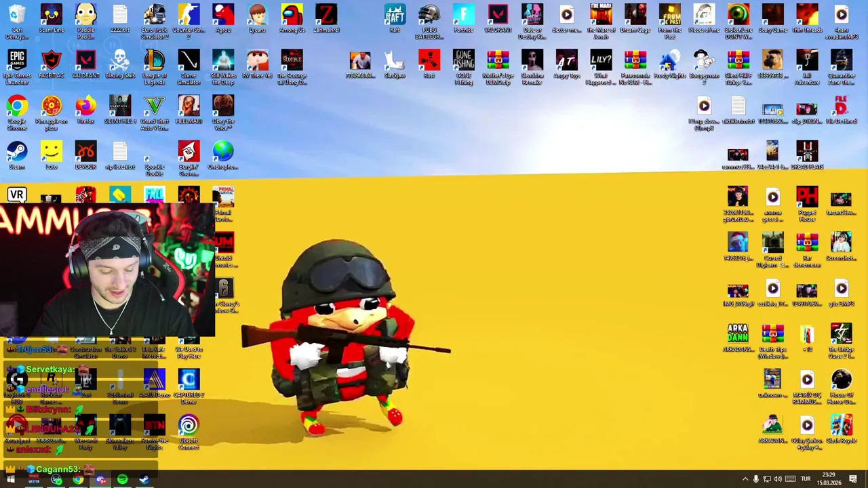The image size is (868, 488).
Task: Launch FACEIT AC shortcut
Action: point(52,64)
